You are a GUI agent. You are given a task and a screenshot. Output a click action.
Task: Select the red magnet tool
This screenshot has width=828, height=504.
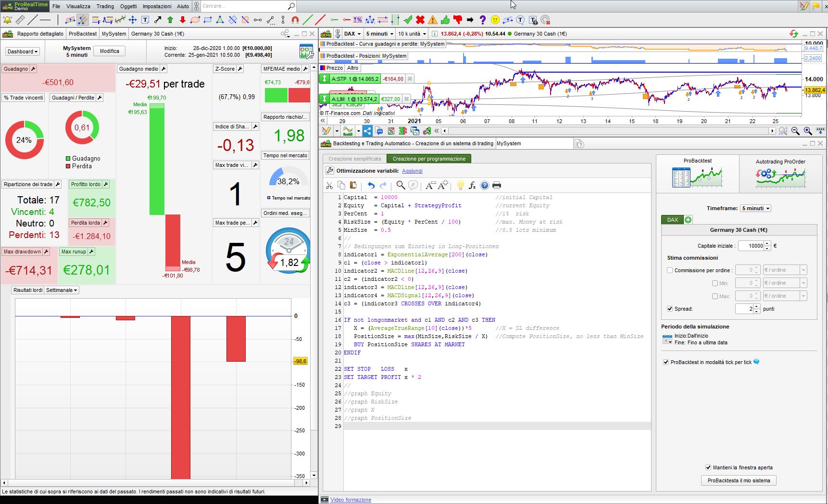(x=295, y=20)
